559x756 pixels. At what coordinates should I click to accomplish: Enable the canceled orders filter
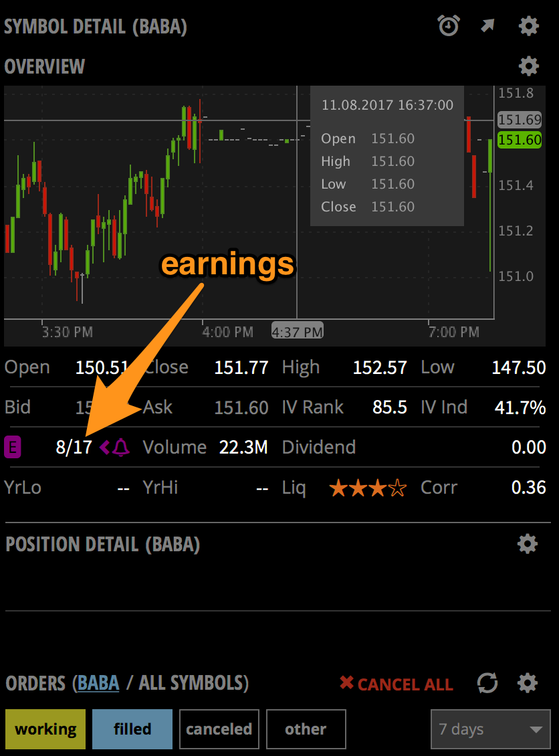(x=219, y=729)
